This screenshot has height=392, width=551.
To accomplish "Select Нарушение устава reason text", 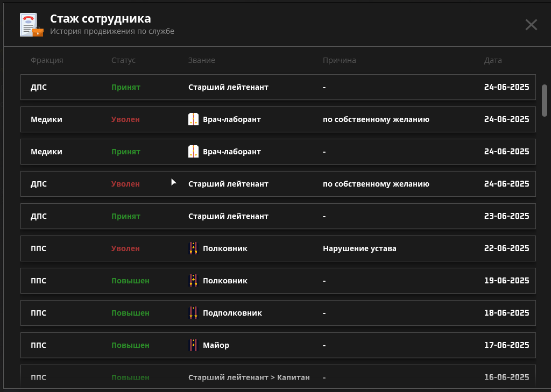I will (x=359, y=248).
